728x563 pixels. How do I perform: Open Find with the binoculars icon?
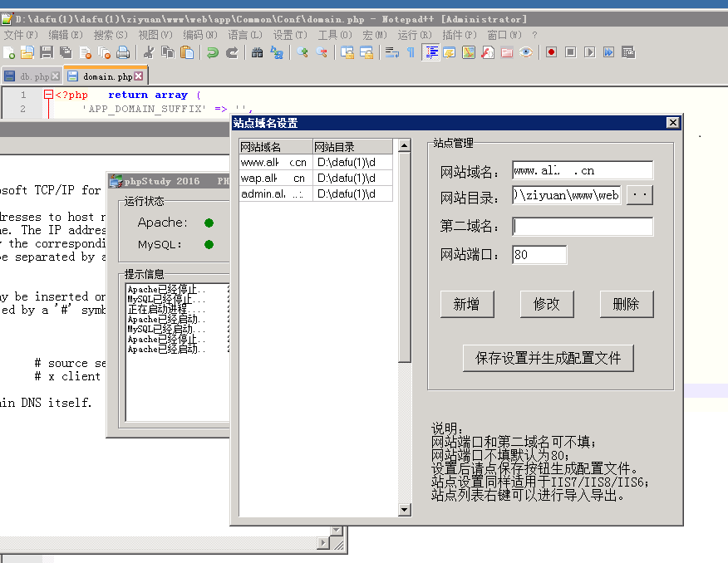click(258, 53)
